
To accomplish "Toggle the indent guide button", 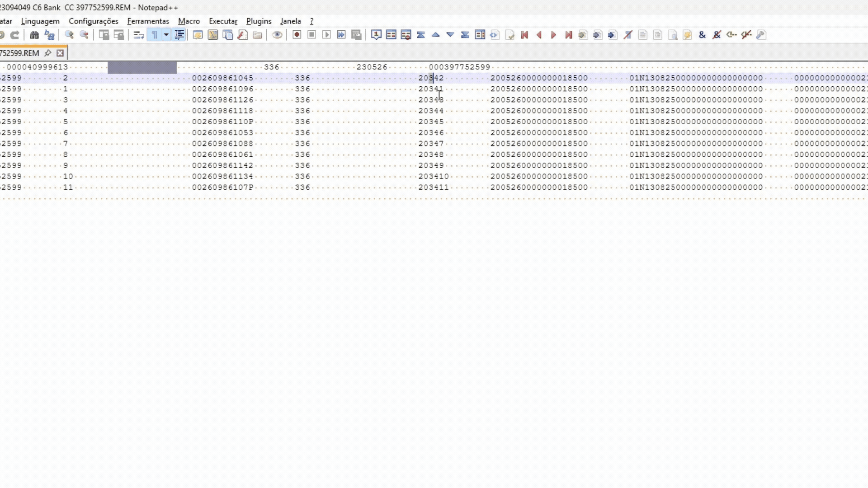I will coord(179,35).
